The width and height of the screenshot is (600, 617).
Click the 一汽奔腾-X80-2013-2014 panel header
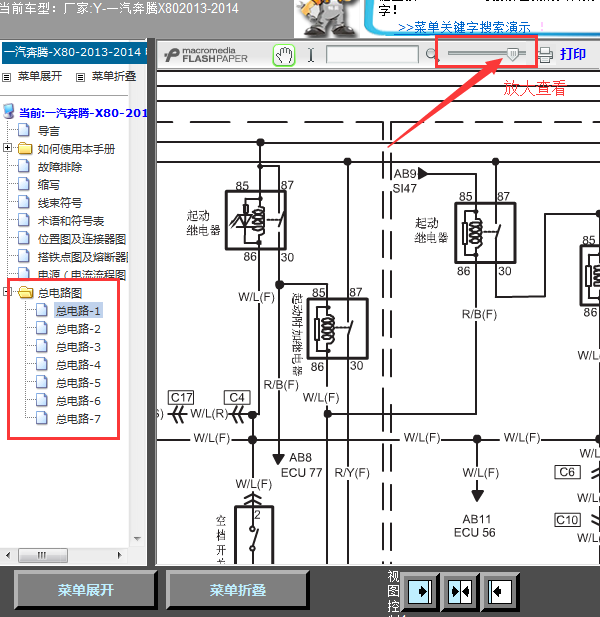75,53
